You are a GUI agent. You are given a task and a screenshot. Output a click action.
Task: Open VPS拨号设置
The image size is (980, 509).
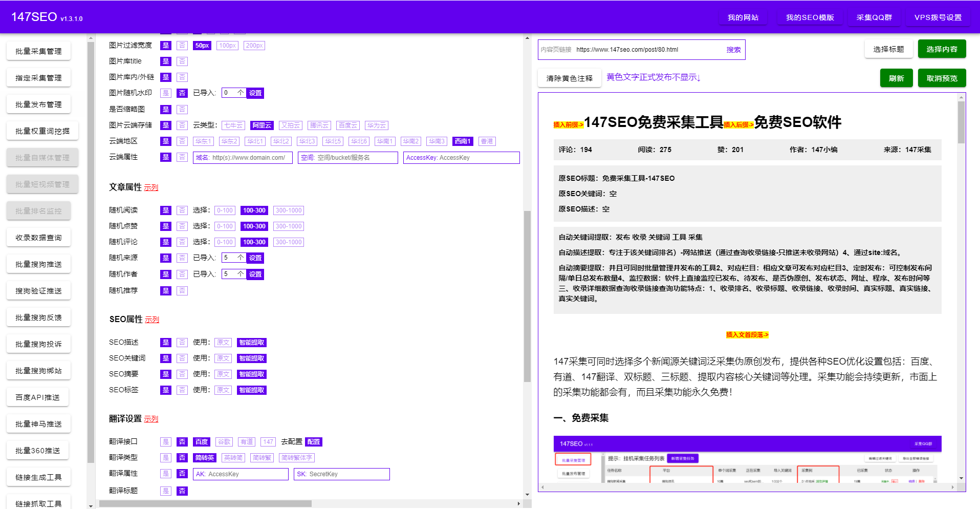938,17
